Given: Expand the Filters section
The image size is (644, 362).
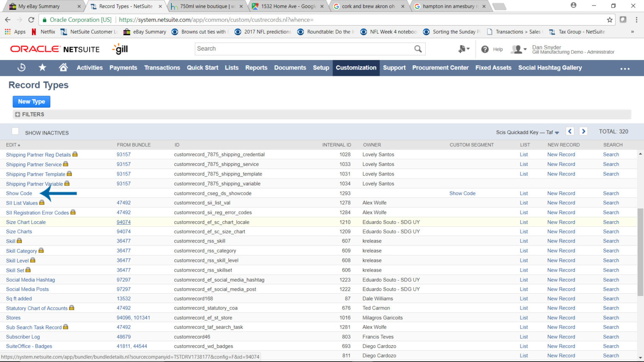Looking at the screenshot, I should pyautogui.click(x=17, y=114).
